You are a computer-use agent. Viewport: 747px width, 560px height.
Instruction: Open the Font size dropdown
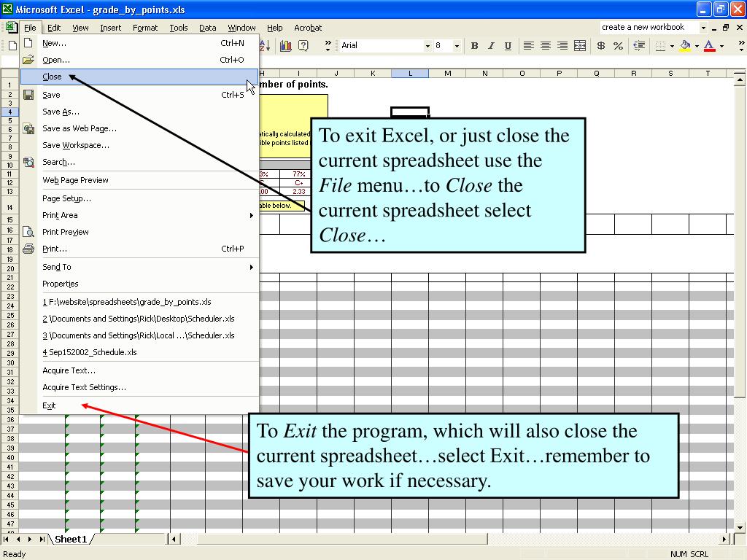(457, 46)
